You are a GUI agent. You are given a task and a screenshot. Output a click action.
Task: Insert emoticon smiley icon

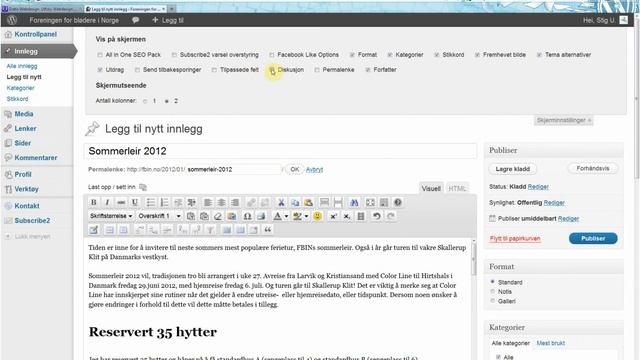(317, 216)
